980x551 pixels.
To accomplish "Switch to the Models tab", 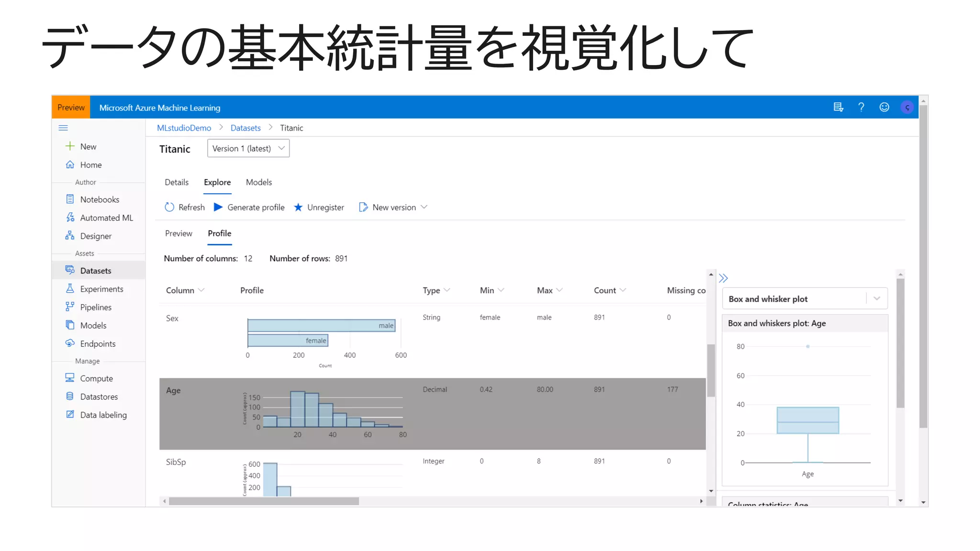I will 259,182.
